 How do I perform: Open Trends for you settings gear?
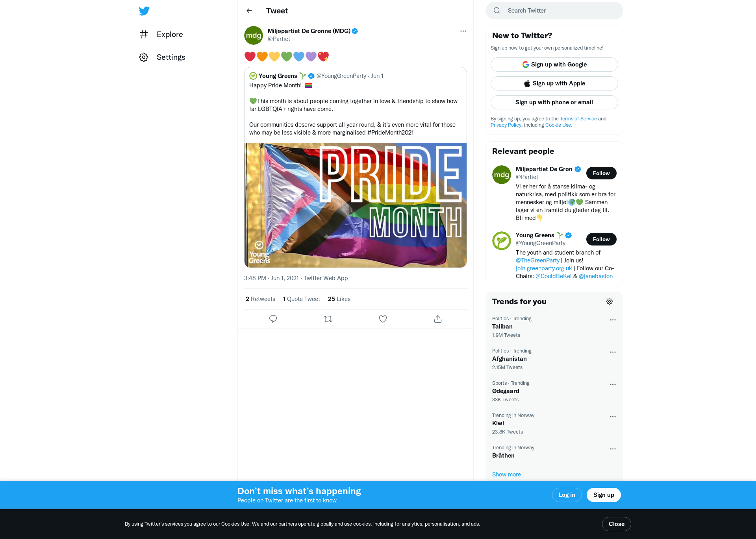coord(610,301)
